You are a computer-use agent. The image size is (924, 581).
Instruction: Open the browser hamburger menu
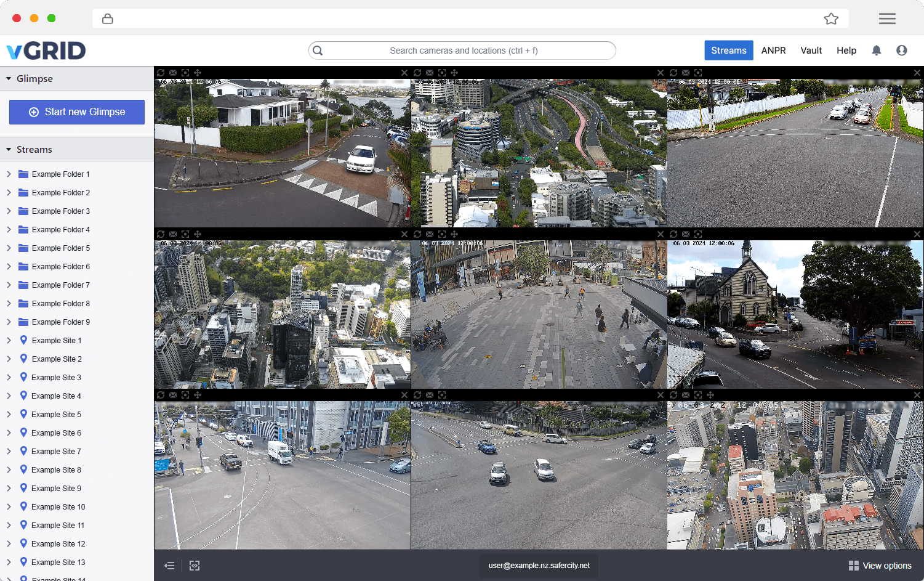(887, 19)
